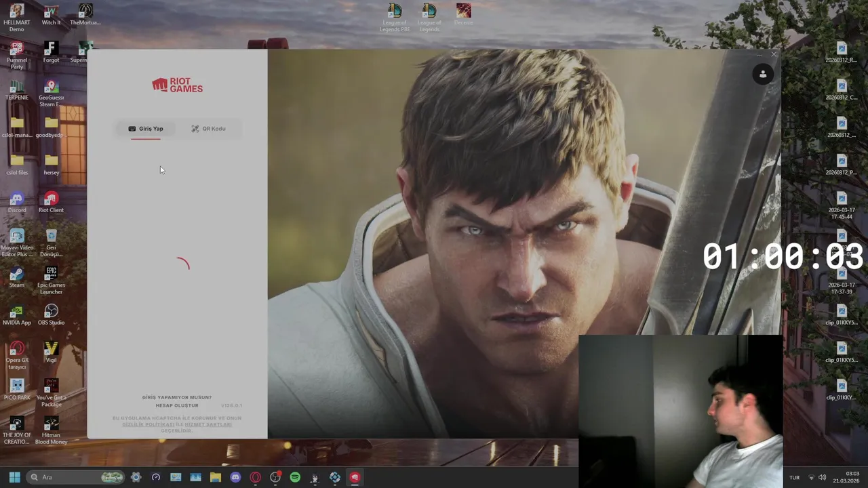Open File Explorer from taskbar
Viewport: 868px width, 488px height.
pos(216,477)
